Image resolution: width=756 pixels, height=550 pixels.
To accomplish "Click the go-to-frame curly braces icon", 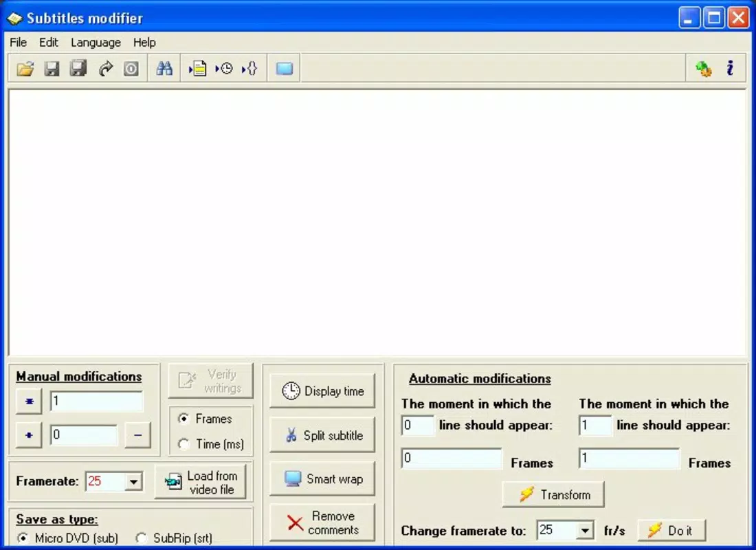I will coord(249,69).
